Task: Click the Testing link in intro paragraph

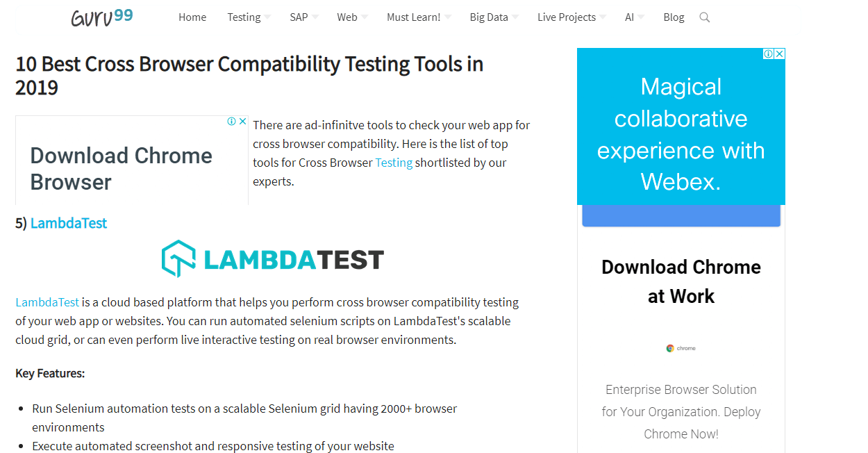Action: tap(394, 163)
